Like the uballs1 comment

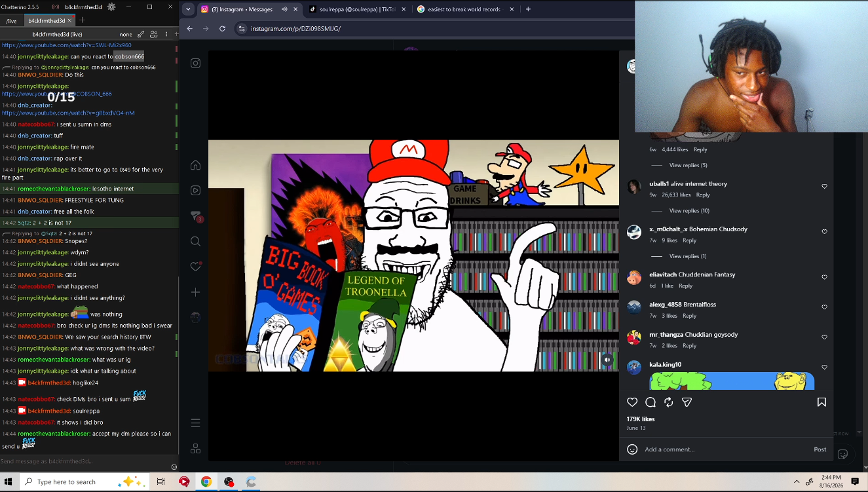824,187
